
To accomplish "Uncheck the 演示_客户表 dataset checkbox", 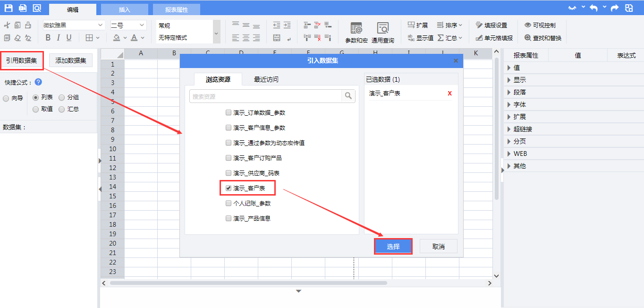I will tap(229, 188).
